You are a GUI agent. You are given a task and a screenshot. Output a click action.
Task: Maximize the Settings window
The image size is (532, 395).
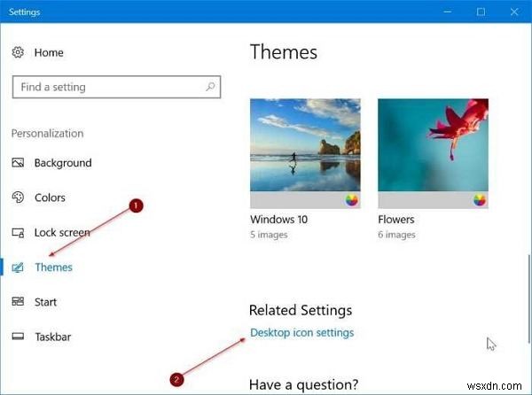coord(481,12)
